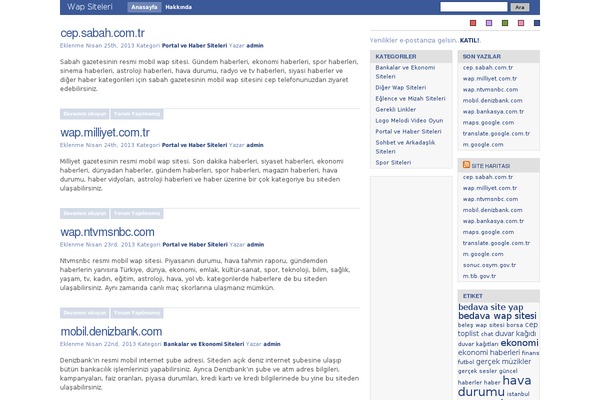Viewport: 600px width, 400px height.
Task: Open Gerekli Linkler category
Action: 396,109
